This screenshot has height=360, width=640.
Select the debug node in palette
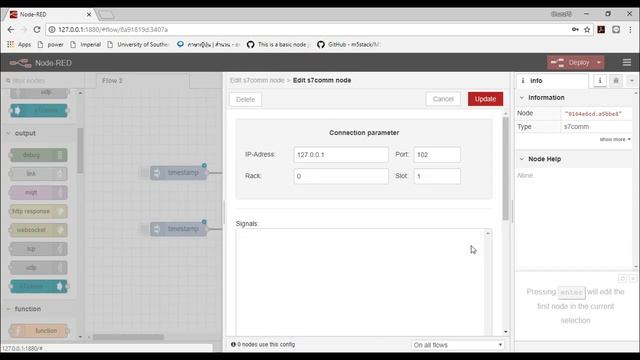(x=39, y=155)
